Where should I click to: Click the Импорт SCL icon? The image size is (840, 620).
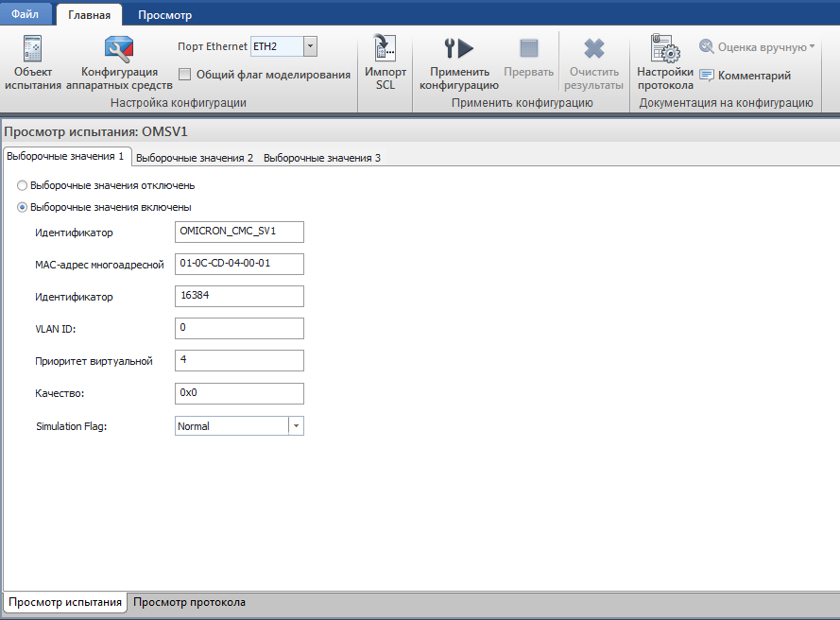point(385,48)
